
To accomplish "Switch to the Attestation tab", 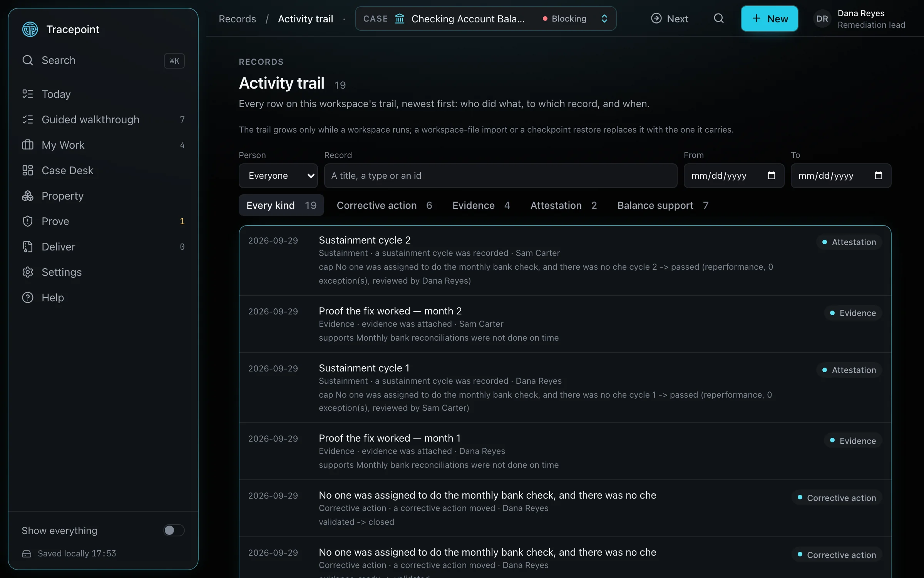I will tap(564, 205).
